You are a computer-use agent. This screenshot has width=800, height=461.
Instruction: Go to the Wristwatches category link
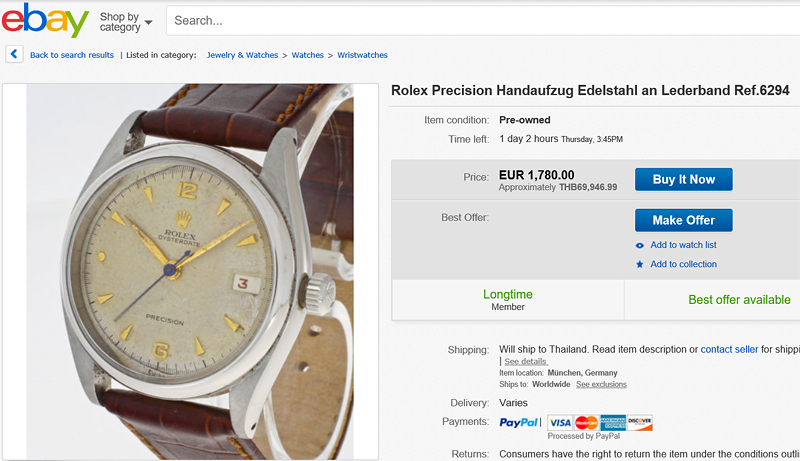362,55
